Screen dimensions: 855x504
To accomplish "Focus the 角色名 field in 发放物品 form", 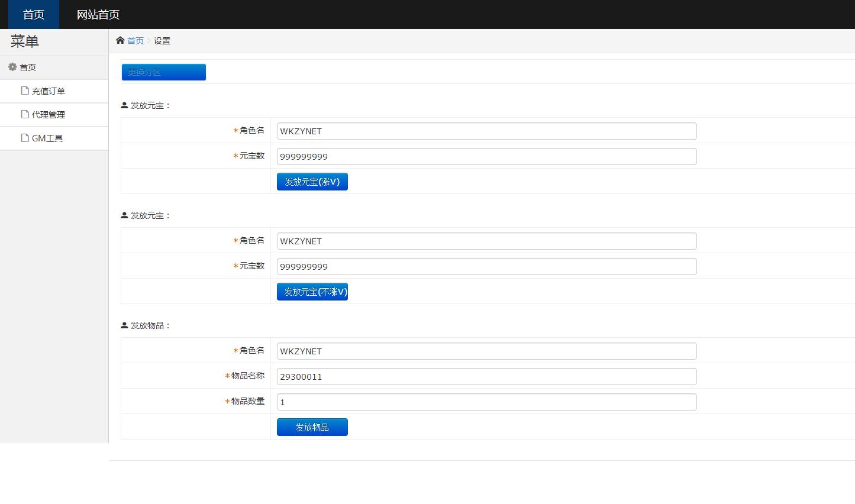I will (486, 351).
